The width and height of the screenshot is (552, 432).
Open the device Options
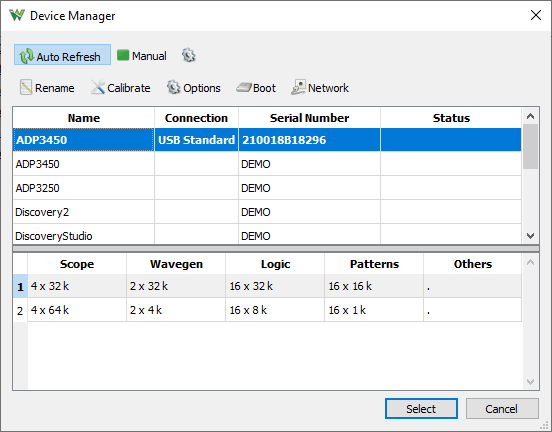click(x=194, y=88)
